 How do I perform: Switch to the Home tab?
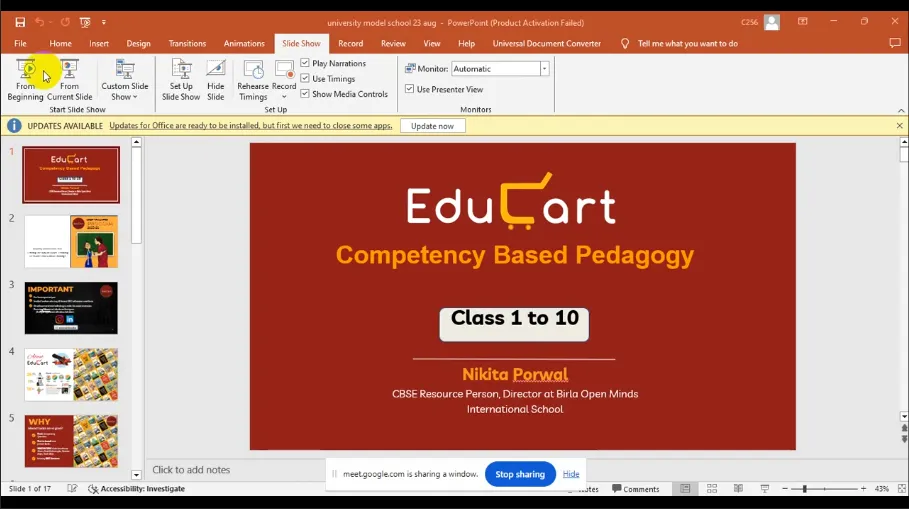pyautogui.click(x=60, y=43)
